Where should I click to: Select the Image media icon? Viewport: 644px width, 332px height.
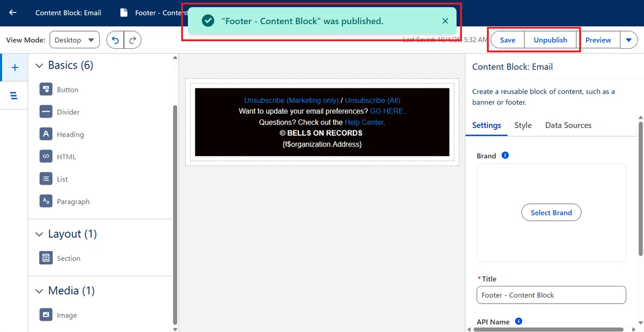pos(46,315)
